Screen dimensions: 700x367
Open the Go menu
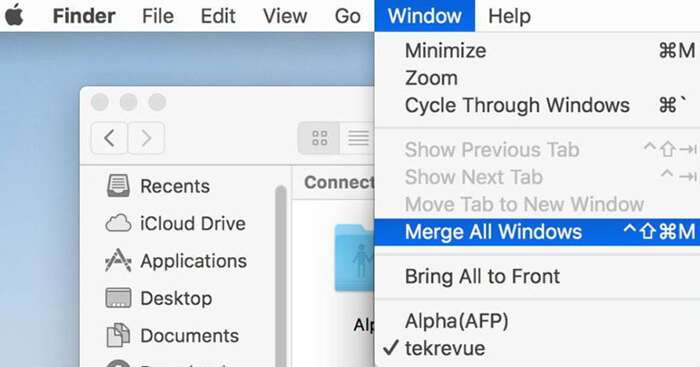tap(347, 16)
